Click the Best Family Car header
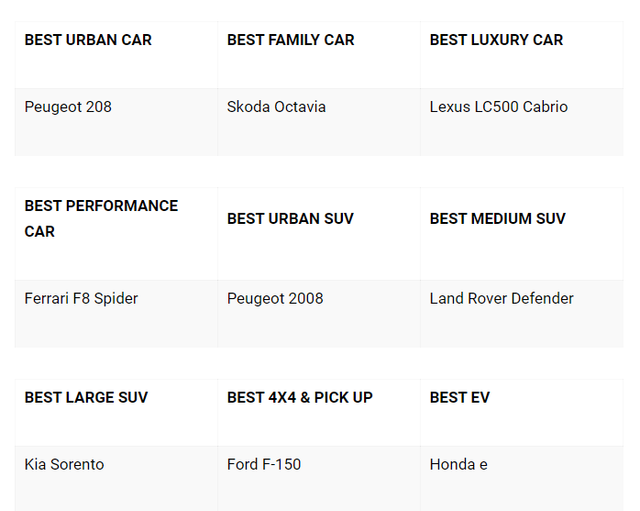640x511 pixels. (290, 40)
